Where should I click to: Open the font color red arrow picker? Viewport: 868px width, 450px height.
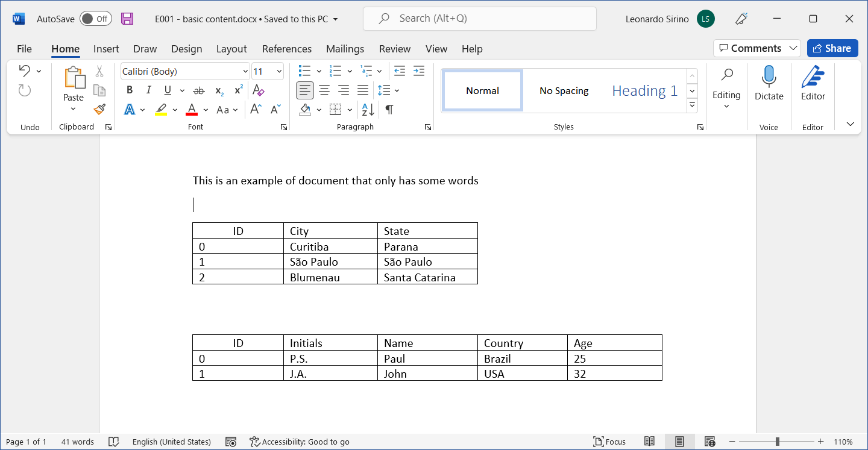pyautogui.click(x=206, y=110)
